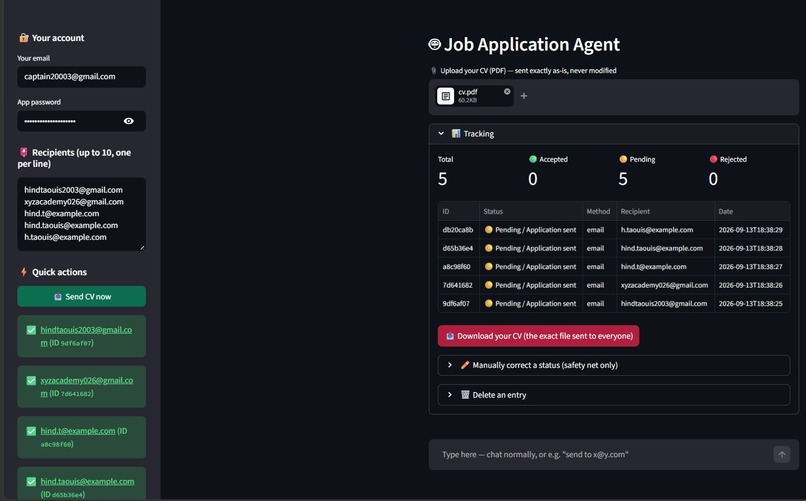Click the Pending yellow dot metric
Viewport: 806px width, 501px height.
(623, 159)
